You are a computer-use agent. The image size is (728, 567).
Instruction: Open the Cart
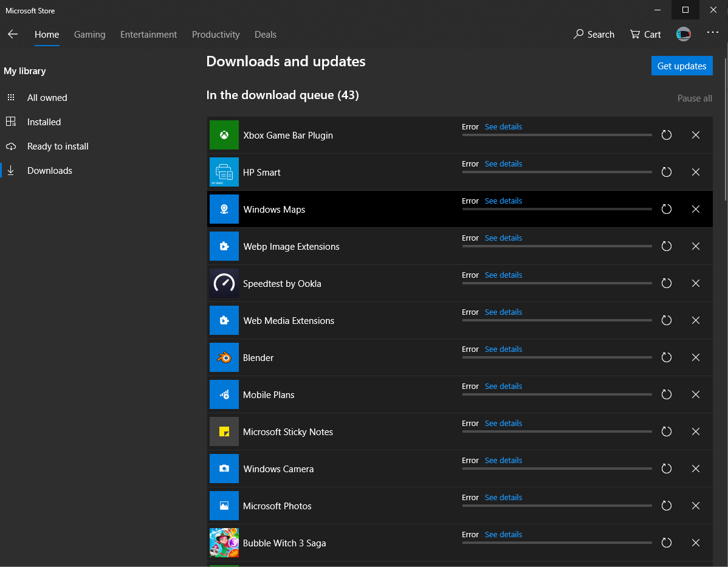point(645,35)
